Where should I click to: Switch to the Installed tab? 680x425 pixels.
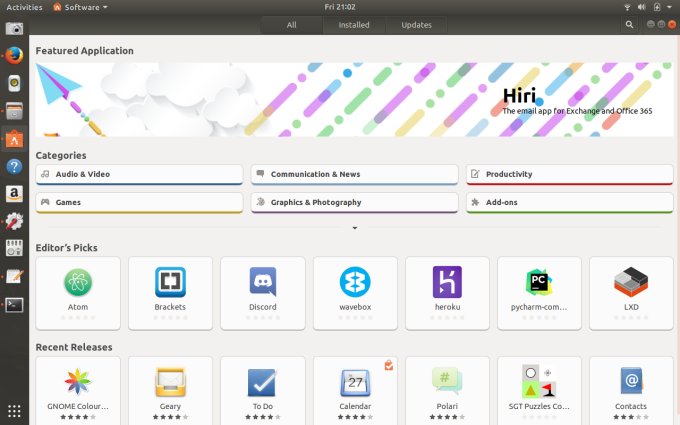[354, 25]
